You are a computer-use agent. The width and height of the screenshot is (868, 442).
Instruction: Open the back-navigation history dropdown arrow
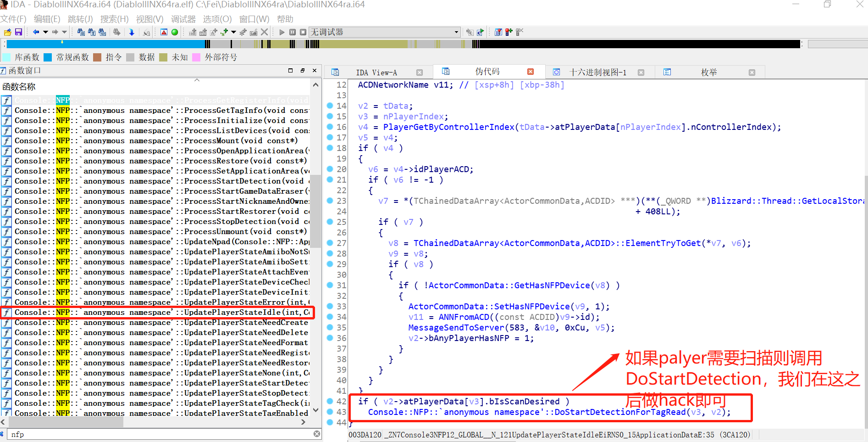pyautogui.click(x=45, y=32)
